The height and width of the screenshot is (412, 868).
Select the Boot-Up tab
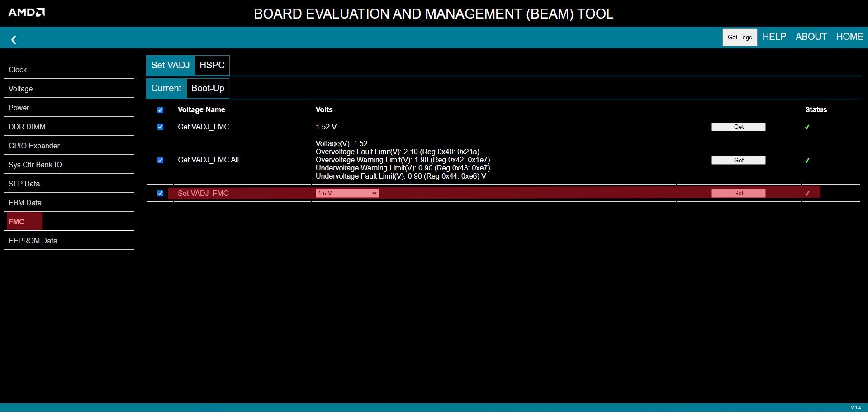point(208,88)
